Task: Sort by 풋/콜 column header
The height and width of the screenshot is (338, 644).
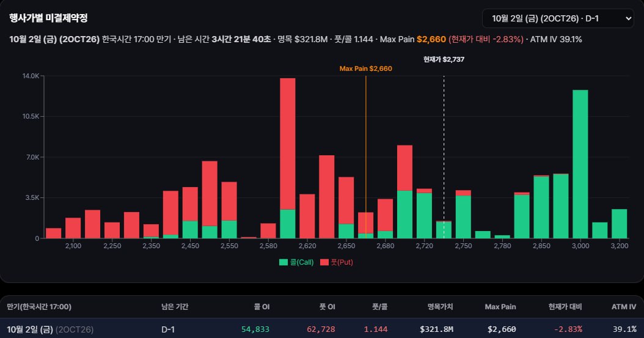Action: 380,307
